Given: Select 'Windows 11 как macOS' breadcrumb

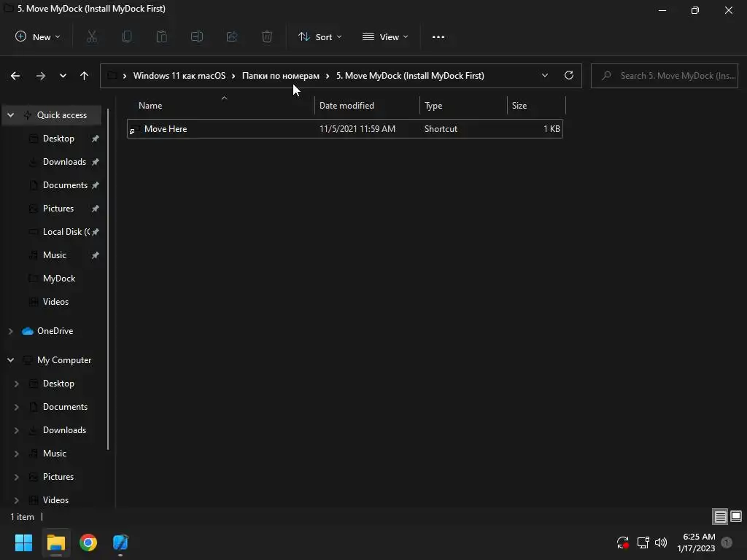Looking at the screenshot, I should (179, 76).
